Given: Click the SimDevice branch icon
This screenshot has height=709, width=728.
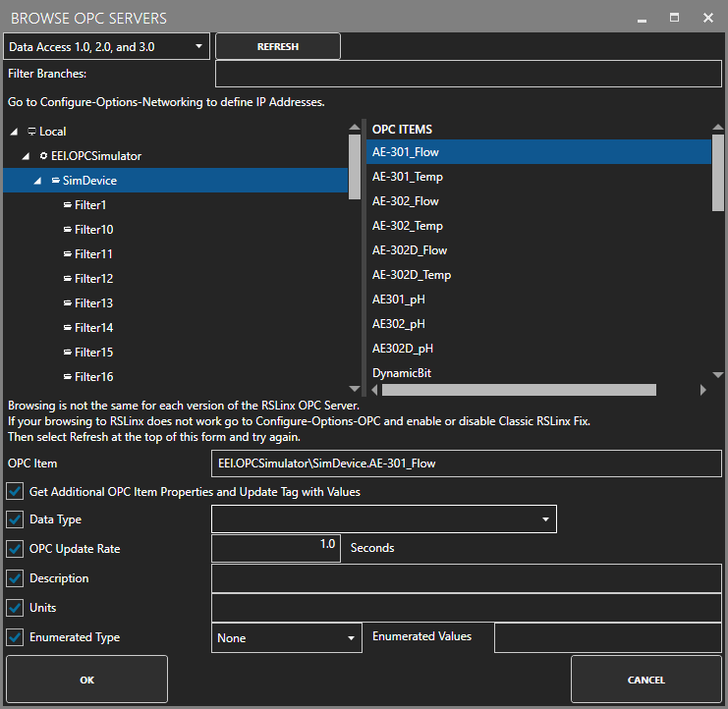Looking at the screenshot, I should (x=56, y=181).
